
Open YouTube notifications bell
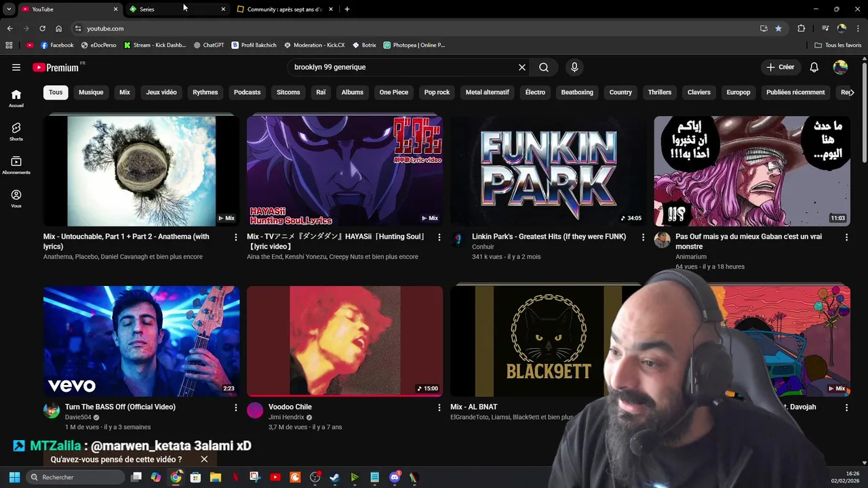(814, 67)
